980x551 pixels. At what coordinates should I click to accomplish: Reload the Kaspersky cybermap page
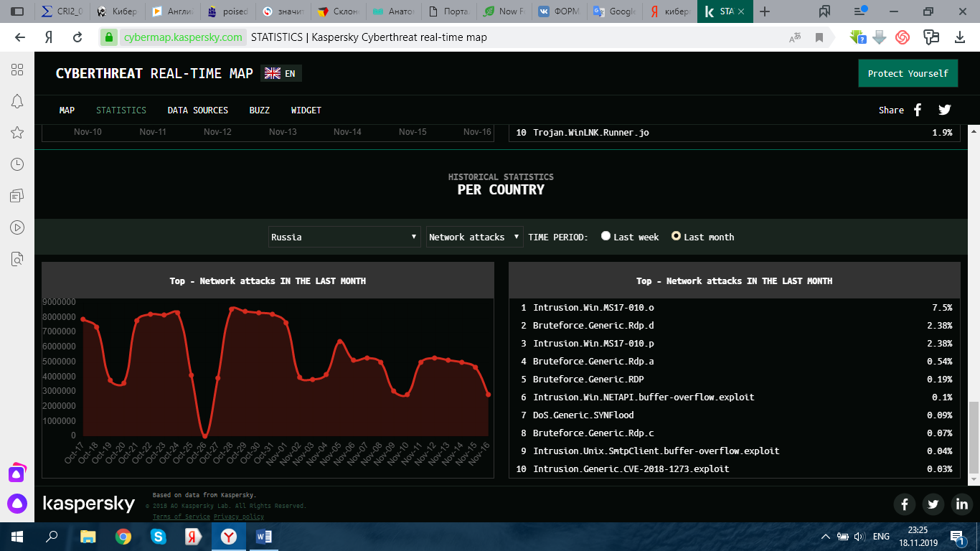(x=77, y=37)
